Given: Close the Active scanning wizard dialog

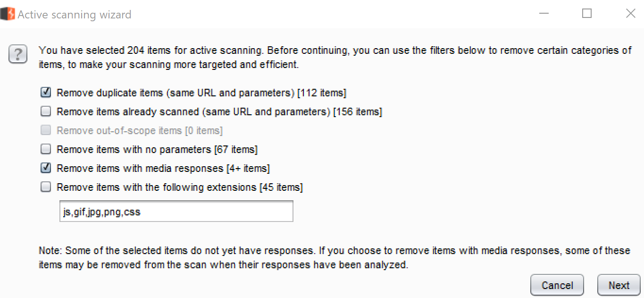Looking at the screenshot, I should (630, 14).
